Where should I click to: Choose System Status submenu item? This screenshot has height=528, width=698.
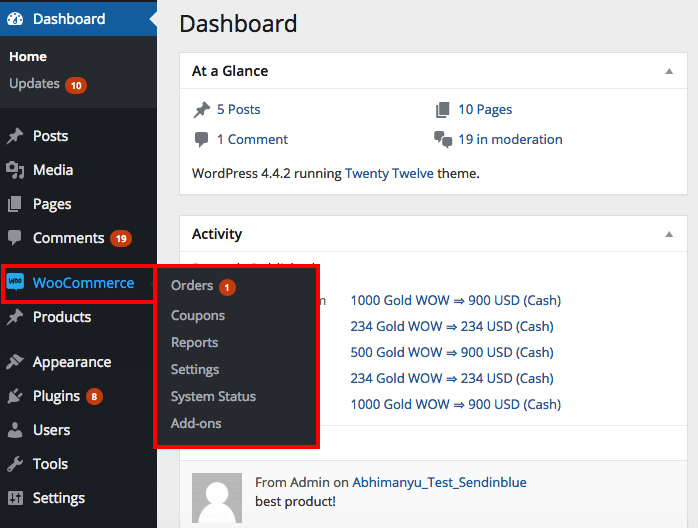click(x=213, y=396)
